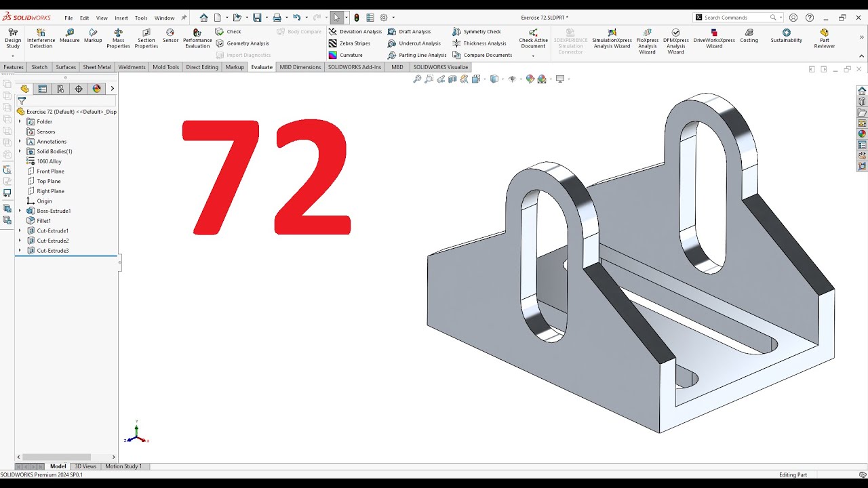Start Draft Analysis
868x488 pixels.
[x=409, y=32]
